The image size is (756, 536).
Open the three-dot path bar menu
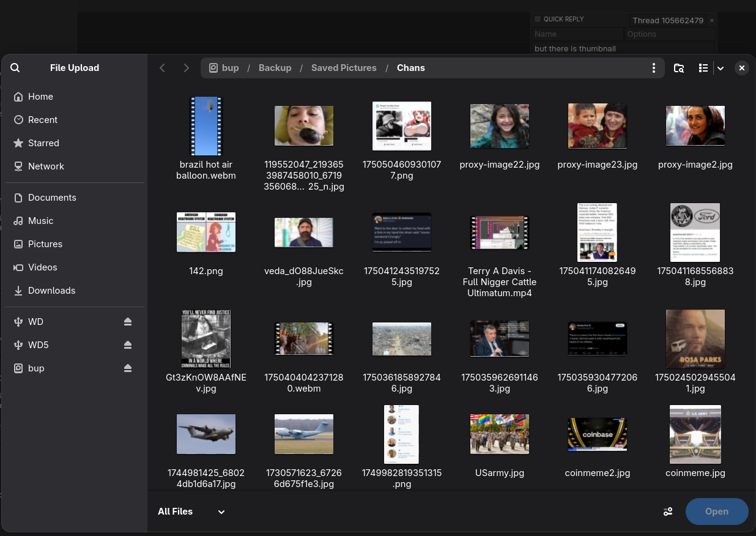pyautogui.click(x=654, y=68)
